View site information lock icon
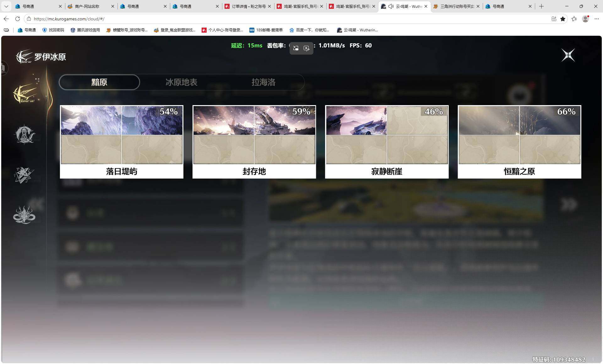The image size is (603, 364). 29,19
